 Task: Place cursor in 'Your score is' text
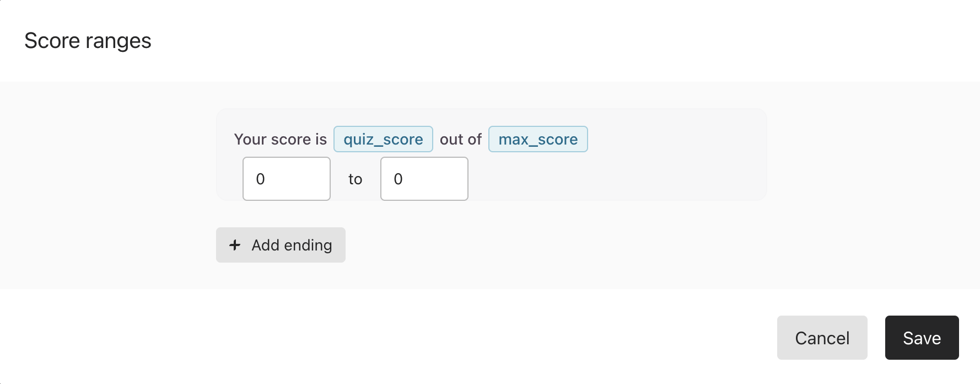tap(280, 139)
